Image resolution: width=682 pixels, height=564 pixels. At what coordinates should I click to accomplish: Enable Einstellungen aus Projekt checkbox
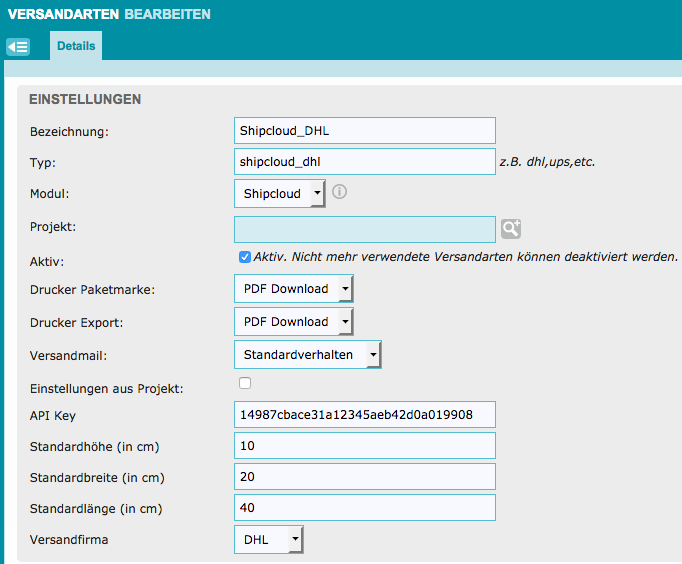(245, 383)
